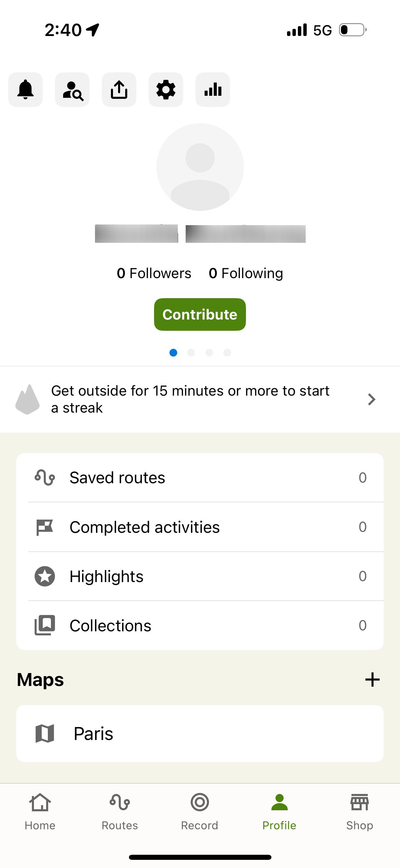This screenshot has height=868, width=400.
Task: Tap the profile avatar placeholder
Action: tap(200, 167)
